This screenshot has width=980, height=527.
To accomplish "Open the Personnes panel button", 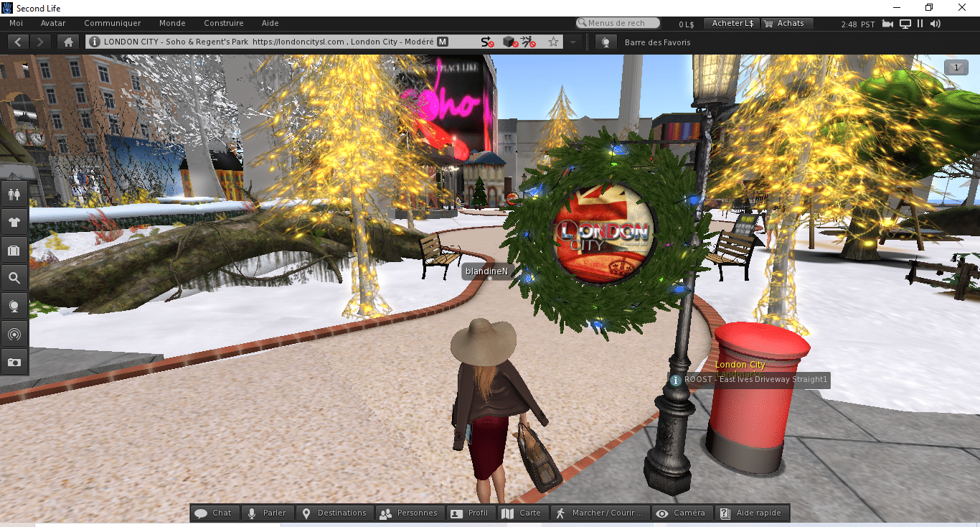I will [x=409, y=513].
